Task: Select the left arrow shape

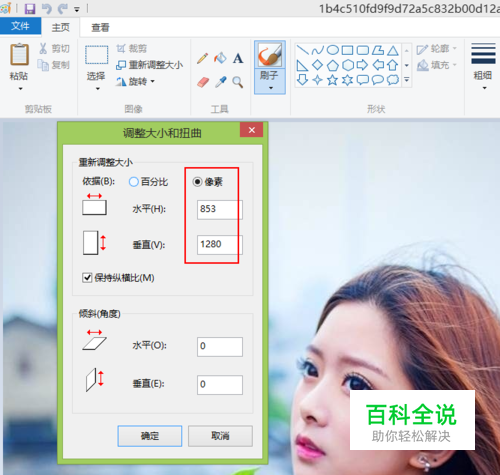Action: pyautogui.click(x=378, y=65)
